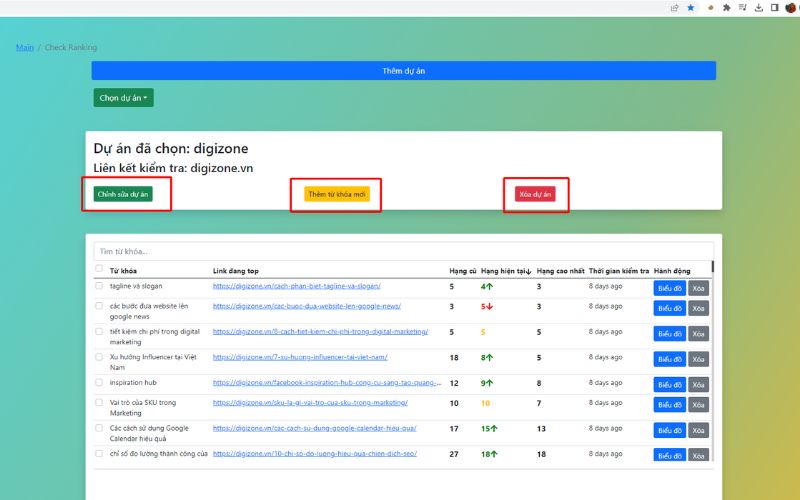Click the Link đang top column header
Viewport: 800px width, 500px height.
point(236,271)
